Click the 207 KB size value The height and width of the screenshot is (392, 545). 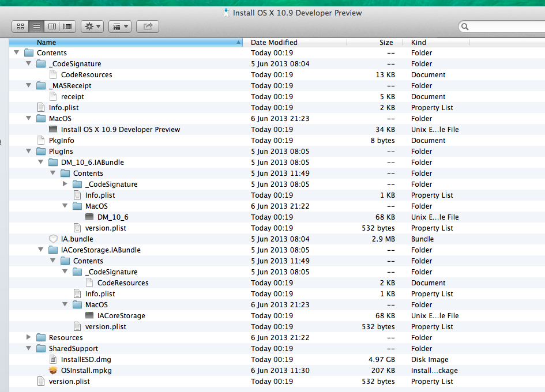click(x=383, y=371)
